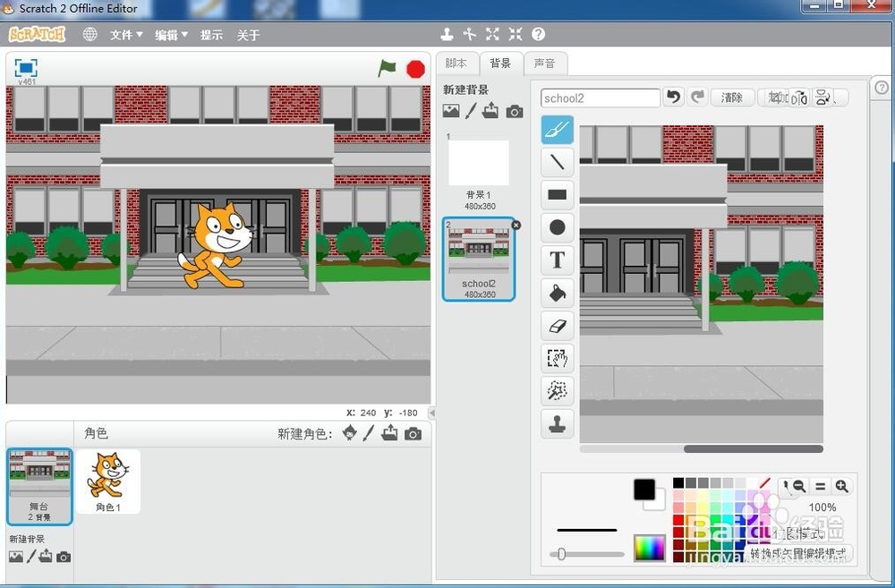Select the transparent no-color swatch
The width and height of the screenshot is (895, 588).
[765, 483]
